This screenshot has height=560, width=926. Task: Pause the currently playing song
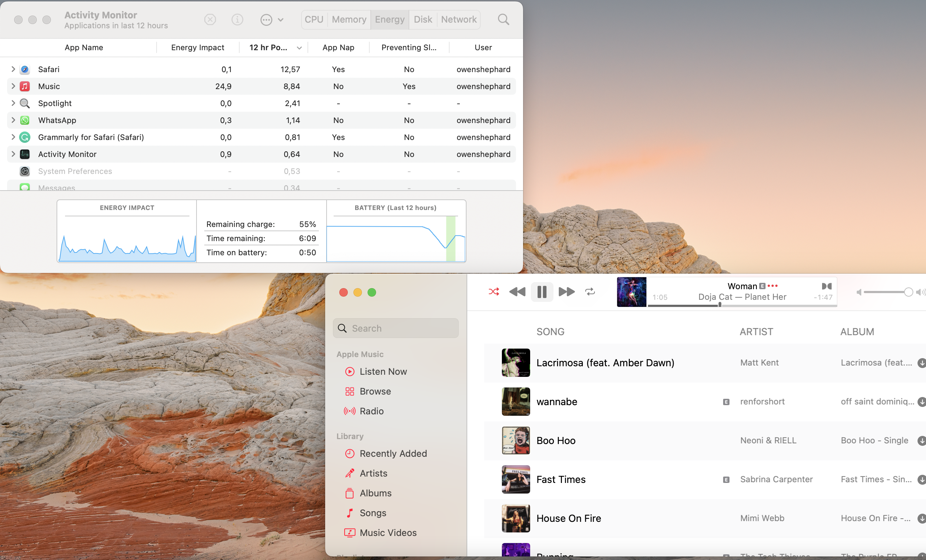click(x=541, y=292)
